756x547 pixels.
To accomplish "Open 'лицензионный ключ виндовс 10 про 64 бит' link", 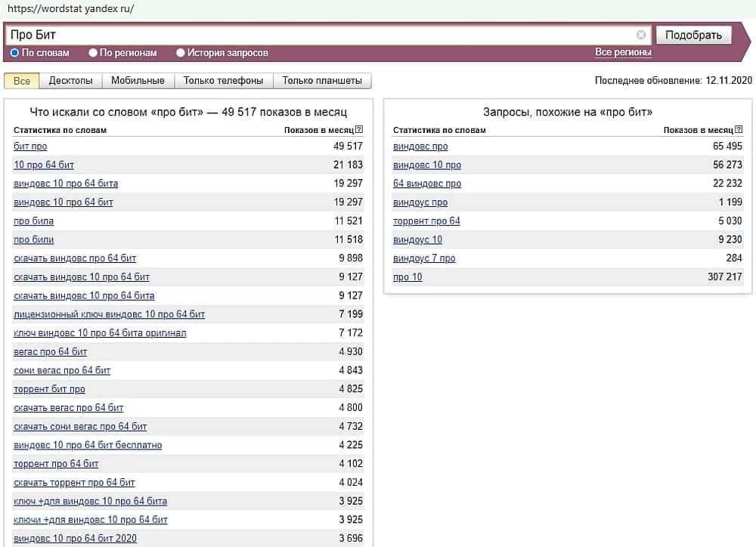I will point(109,314).
